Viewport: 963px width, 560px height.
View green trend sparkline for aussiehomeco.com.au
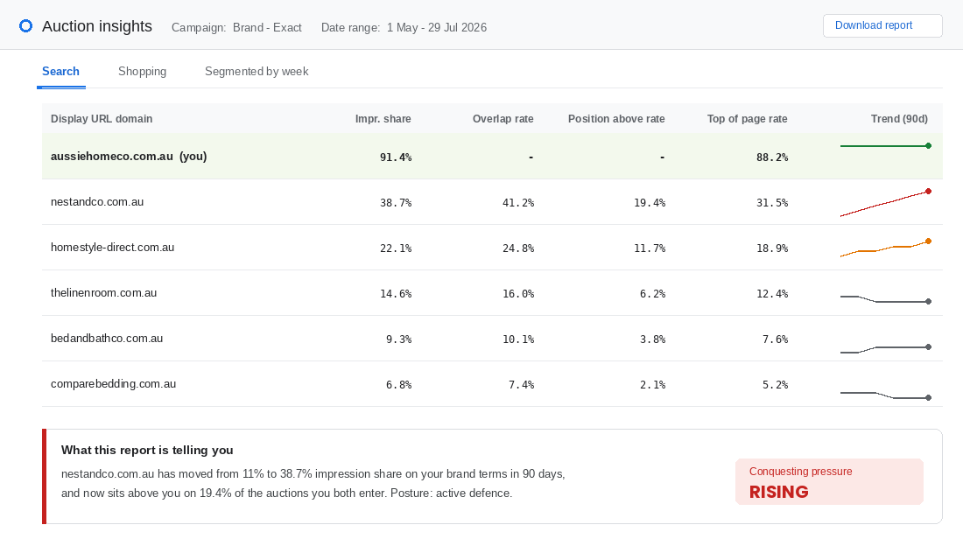pyautogui.click(x=886, y=145)
